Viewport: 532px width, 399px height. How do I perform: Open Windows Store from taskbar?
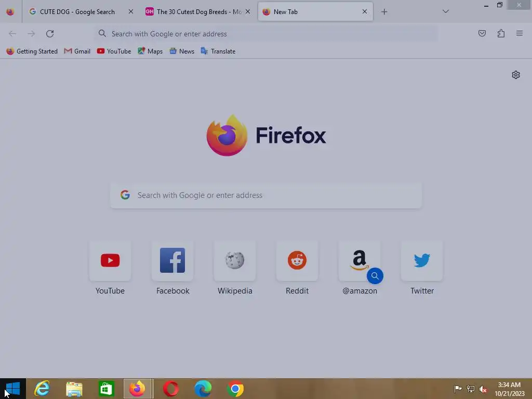pos(106,389)
